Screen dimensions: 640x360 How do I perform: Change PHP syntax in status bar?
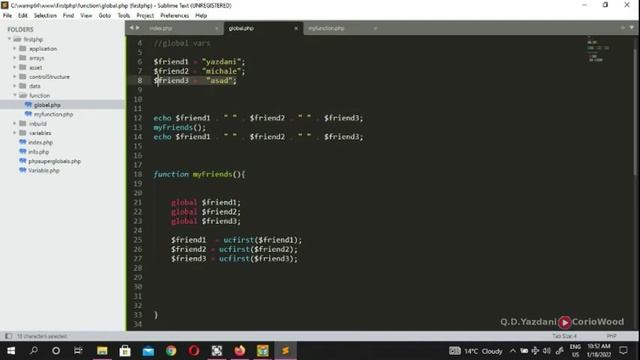tap(611, 336)
